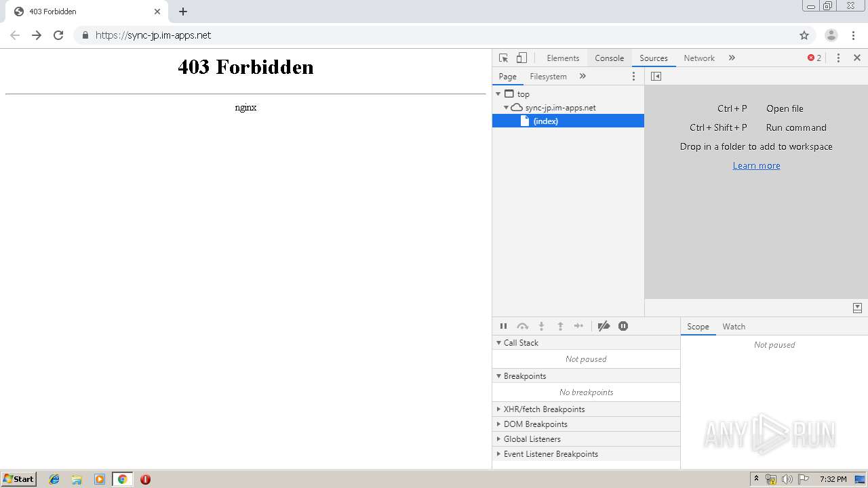Close the DevTools panel

856,58
